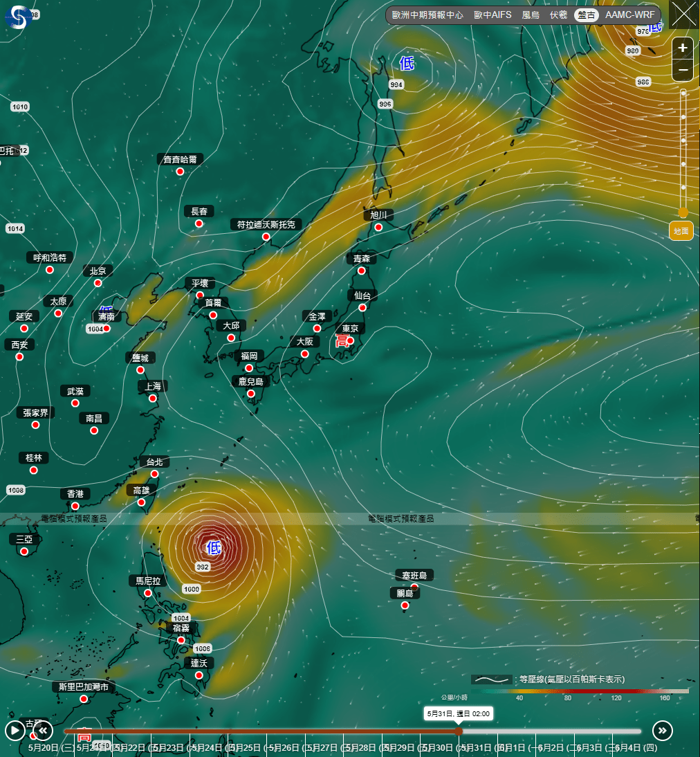Select the 宿霧 city label
The width and height of the screenshot is (700, 757).
pyautogui.click(x=181, y=628)
